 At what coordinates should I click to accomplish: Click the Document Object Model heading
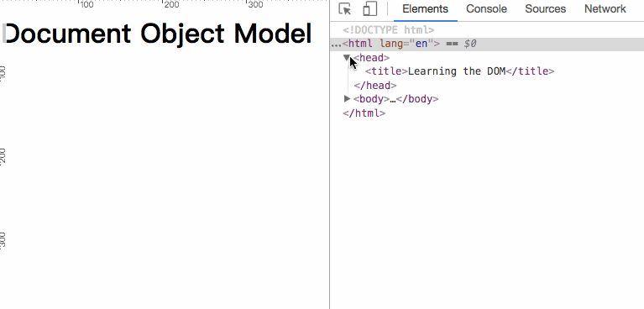(x=157, y=34)
